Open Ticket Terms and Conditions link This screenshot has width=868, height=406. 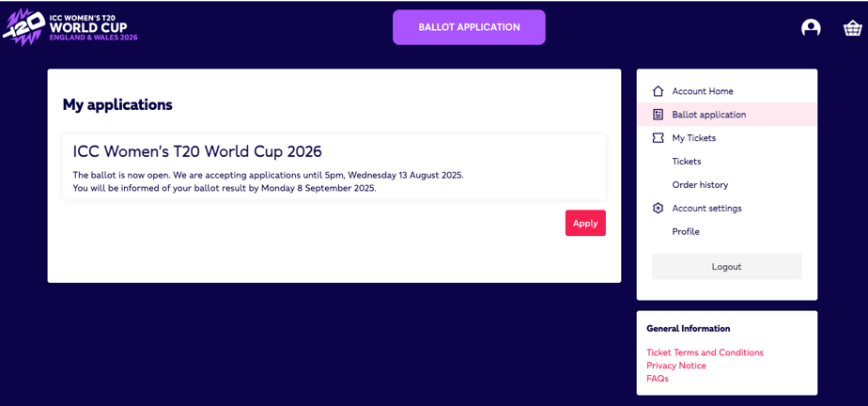pyautogui.click(x=705, y=352)
